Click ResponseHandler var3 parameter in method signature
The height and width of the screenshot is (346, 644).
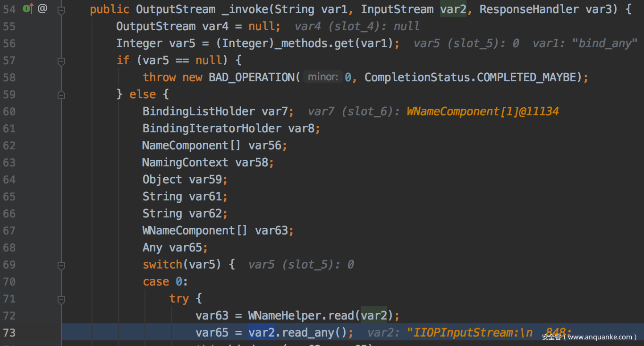pos(546,9)
